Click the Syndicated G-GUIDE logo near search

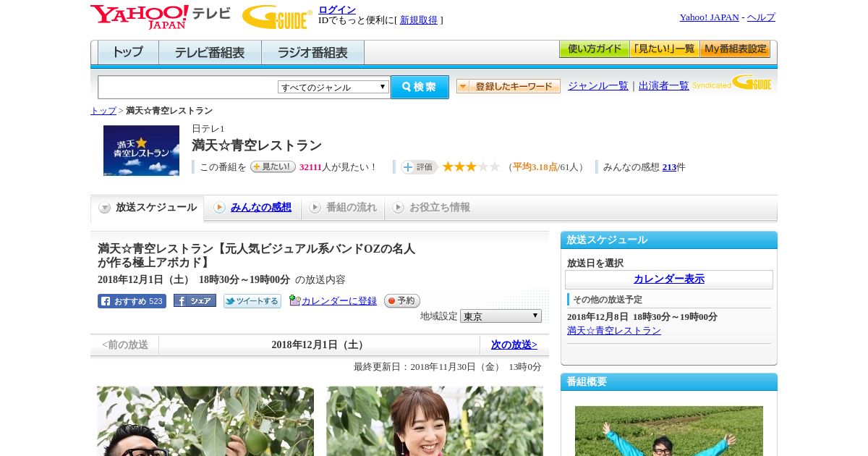pyautogui.click(x=732, y=83)
